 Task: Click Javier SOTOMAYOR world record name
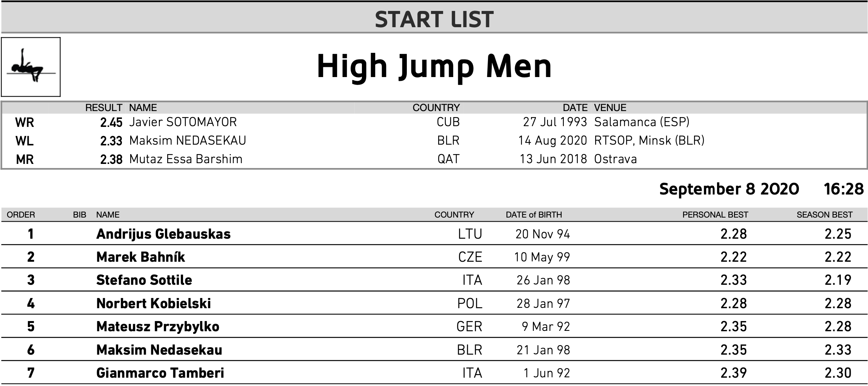tap(183, 122)
